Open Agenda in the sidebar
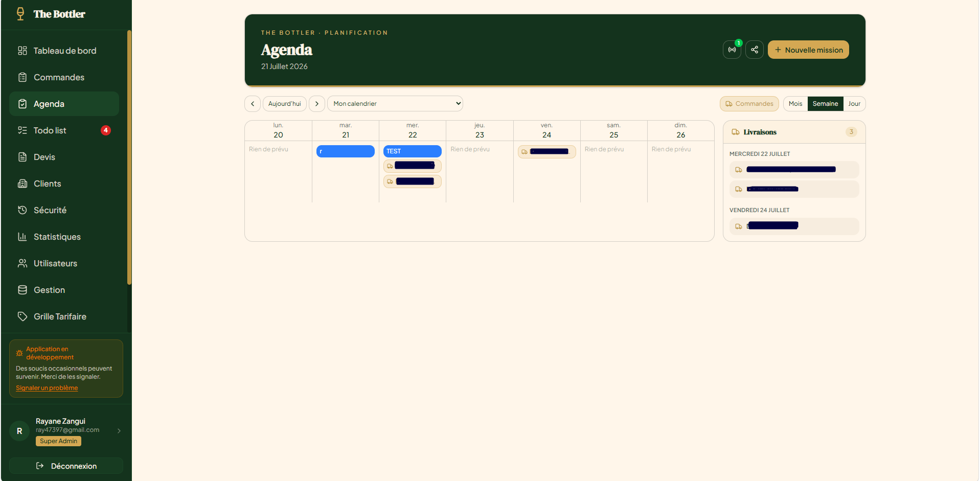The width and height of the screenshot is (980, 481). (x=64, y=104)
